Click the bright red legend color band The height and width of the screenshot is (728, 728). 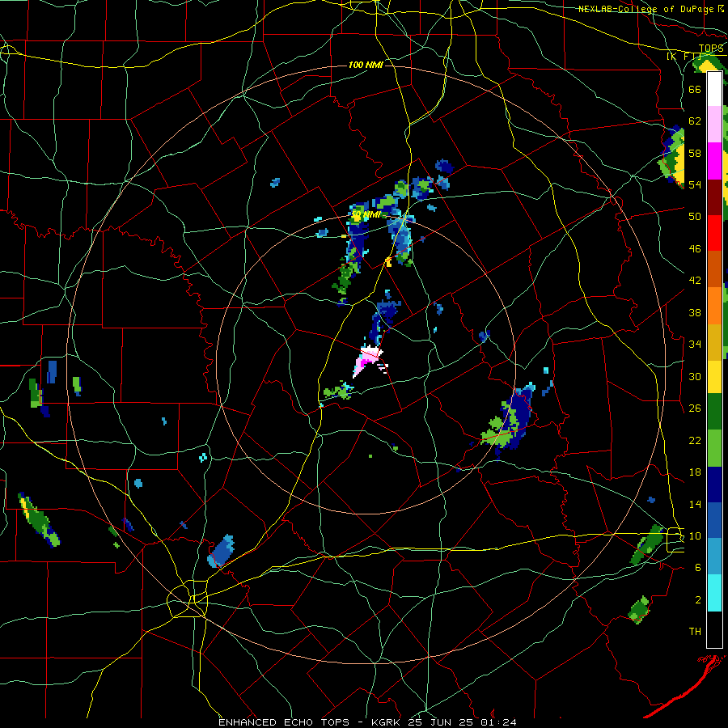point(714,233)
